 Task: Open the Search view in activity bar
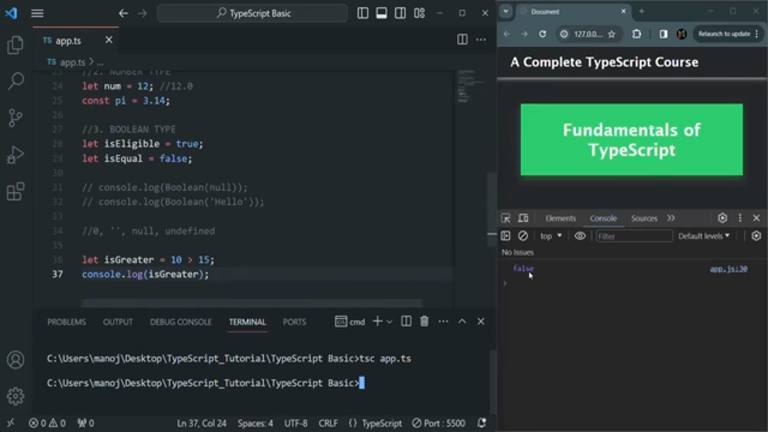coord(15,81)
